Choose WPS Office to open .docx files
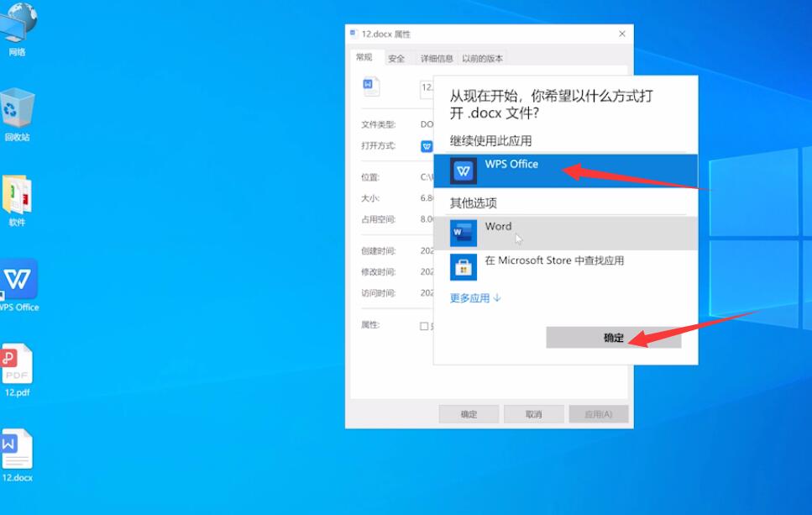Image resolution: width=812 pixels, height=515 pixels. pyautogui.click(x=565, y=171)
